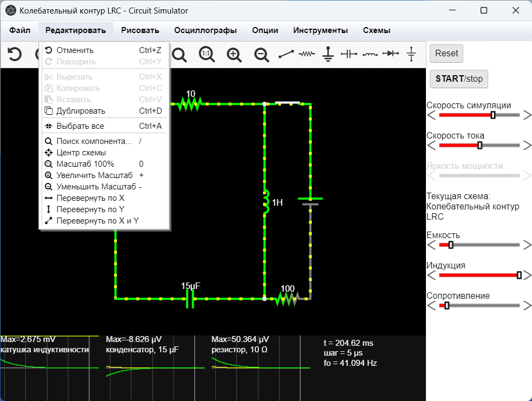Click the 1H inductor in the circuit
532x401 pixels.
(x=265, y=202)
